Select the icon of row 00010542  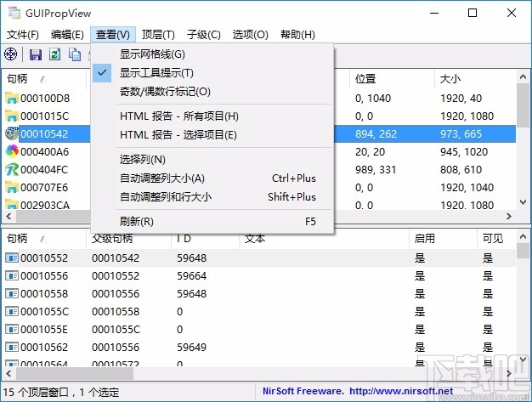pyautogui.click(x=12, y=133)
